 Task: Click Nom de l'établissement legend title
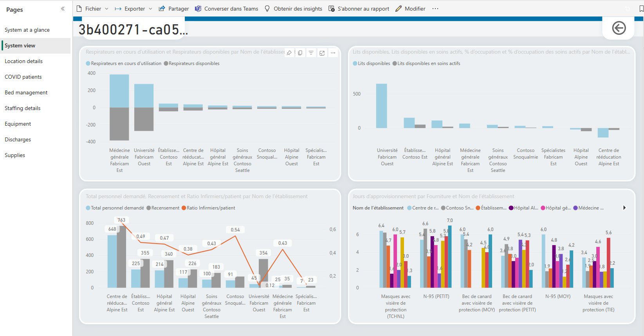378,208
